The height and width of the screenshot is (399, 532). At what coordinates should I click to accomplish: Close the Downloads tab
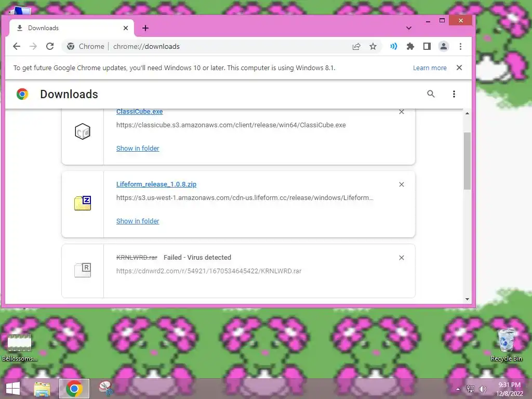point(126,28)
